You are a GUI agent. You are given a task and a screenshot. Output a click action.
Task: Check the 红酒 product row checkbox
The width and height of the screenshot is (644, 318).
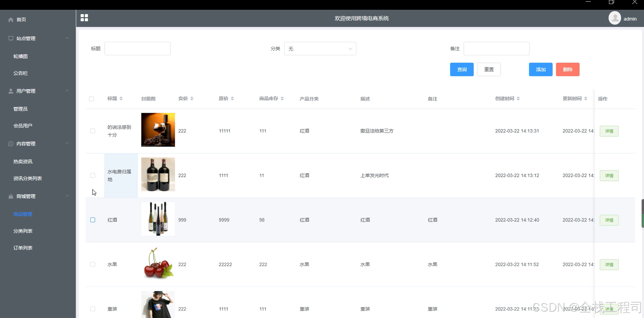pyautogui.click(x=93, y=220)
